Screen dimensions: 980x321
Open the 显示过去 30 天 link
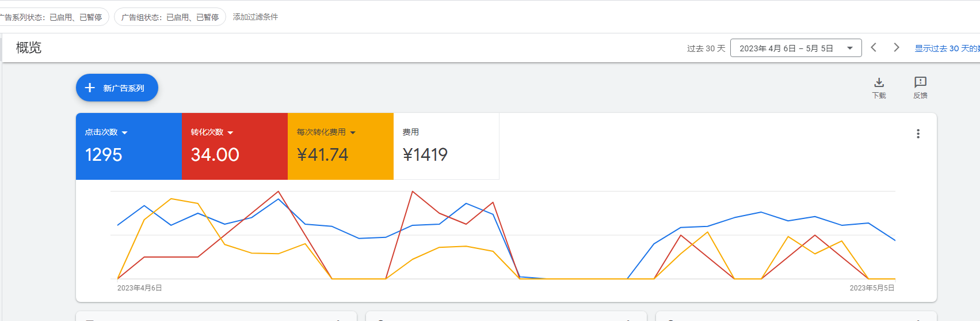point(947,48)
